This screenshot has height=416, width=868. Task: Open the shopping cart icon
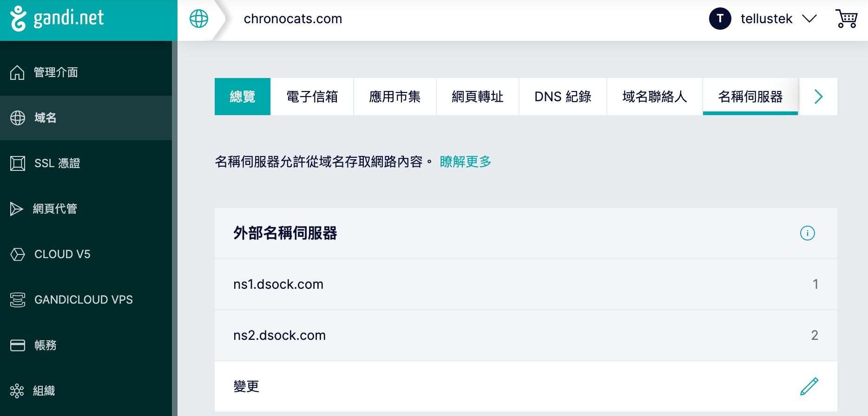click(x=846, y=19)
